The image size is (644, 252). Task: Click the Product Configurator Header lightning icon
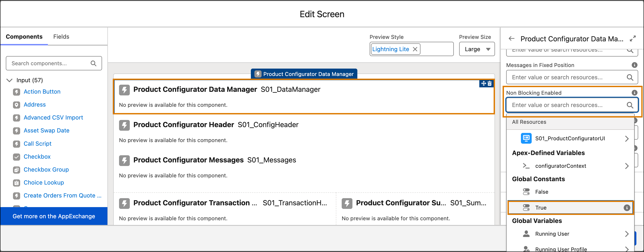[x=124, y=125]
